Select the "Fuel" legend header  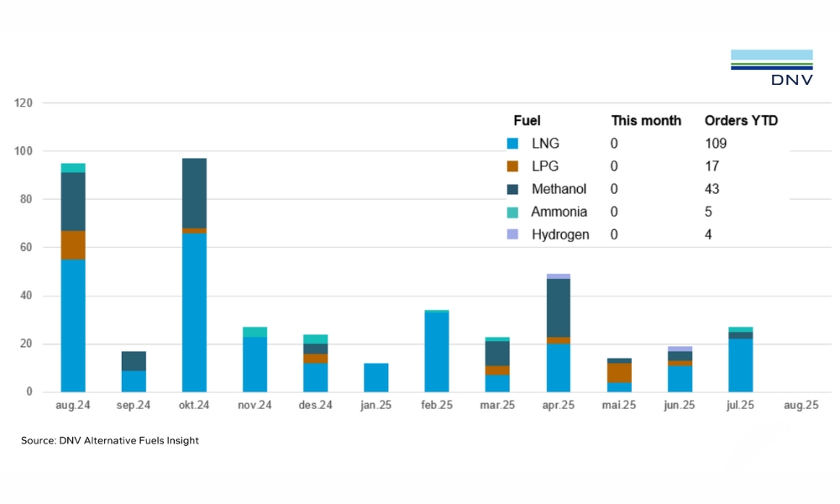pos(527,121)
